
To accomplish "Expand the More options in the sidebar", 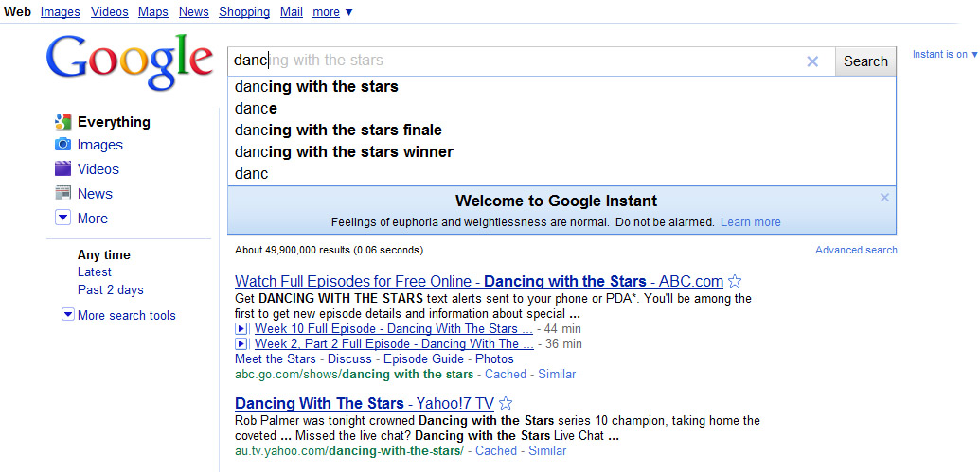I will 63,218.
